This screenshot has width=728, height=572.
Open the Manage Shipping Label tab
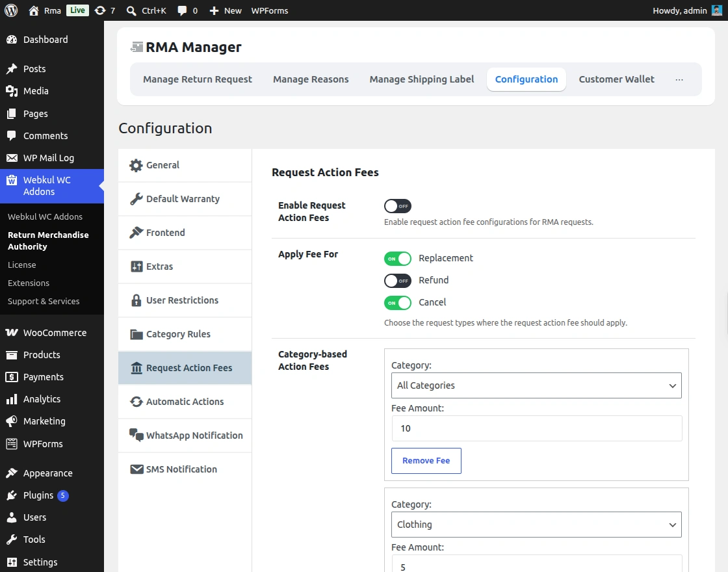tap(422, 79)
